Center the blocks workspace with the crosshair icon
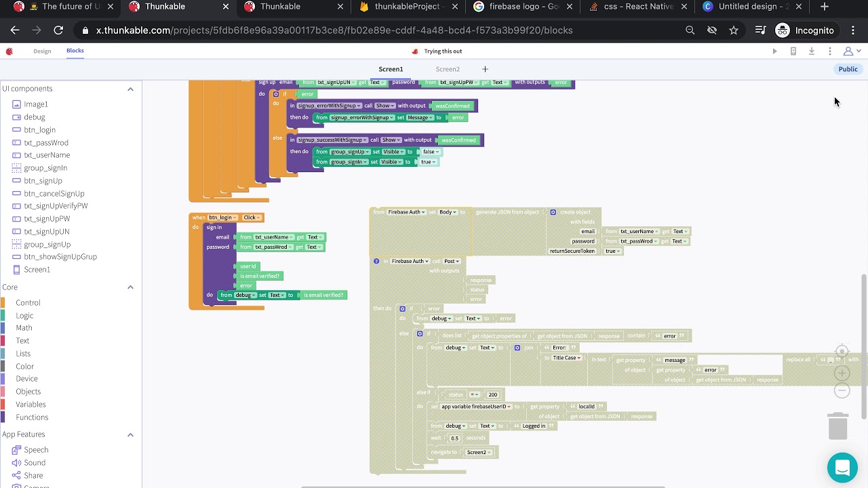The image size is (868, 488). coord(842,352)
